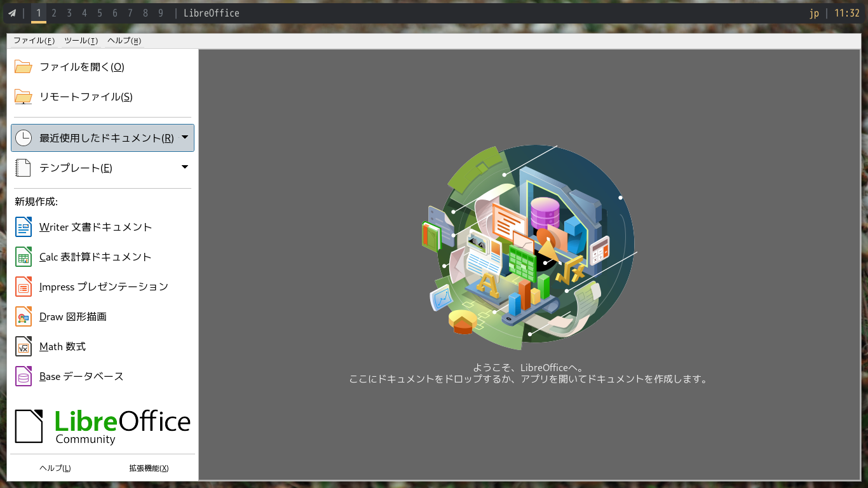Click the Math formula icon
The height and width of the screenshot is (488, 868).
tap(24, 346)
